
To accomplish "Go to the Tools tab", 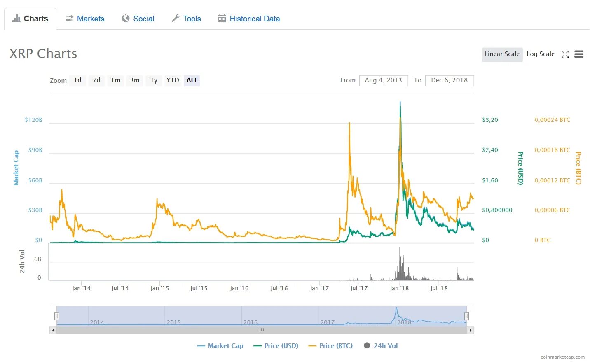I will (x=186, y=19).
